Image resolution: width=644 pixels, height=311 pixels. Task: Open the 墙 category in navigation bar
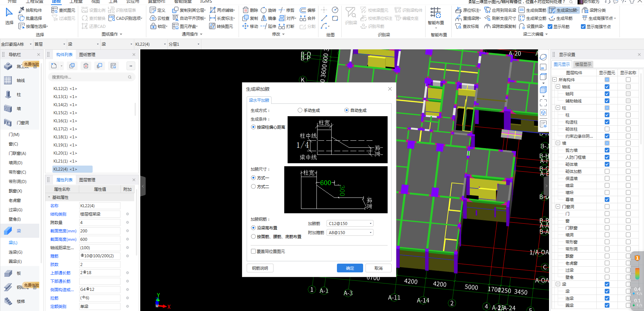(20, 108)
